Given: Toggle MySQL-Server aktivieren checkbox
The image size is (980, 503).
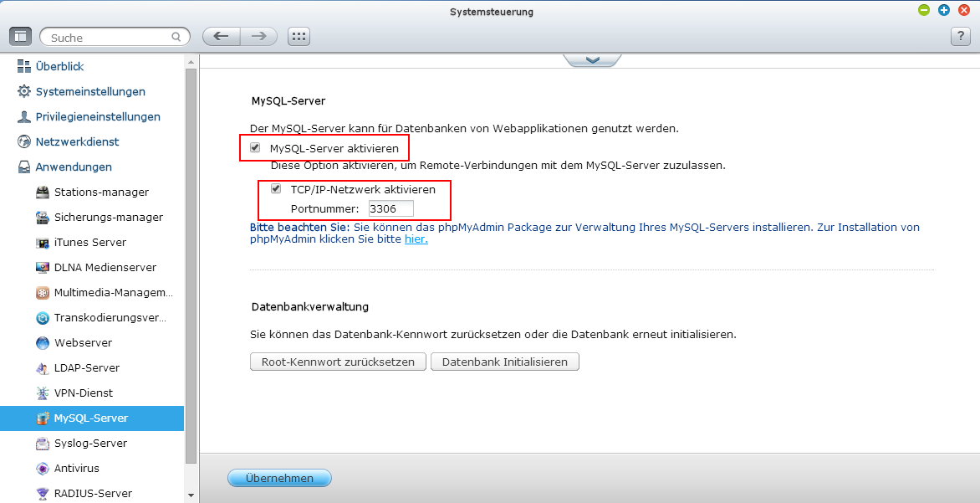Looking at the screenshot, I should point(255,147).
